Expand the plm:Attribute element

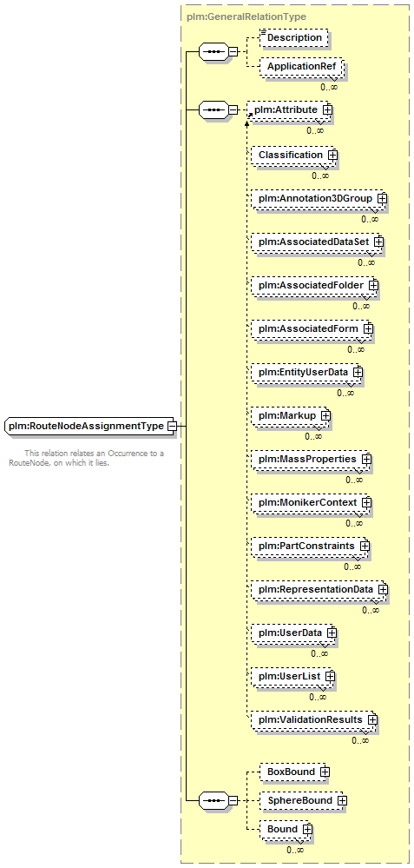327,110
